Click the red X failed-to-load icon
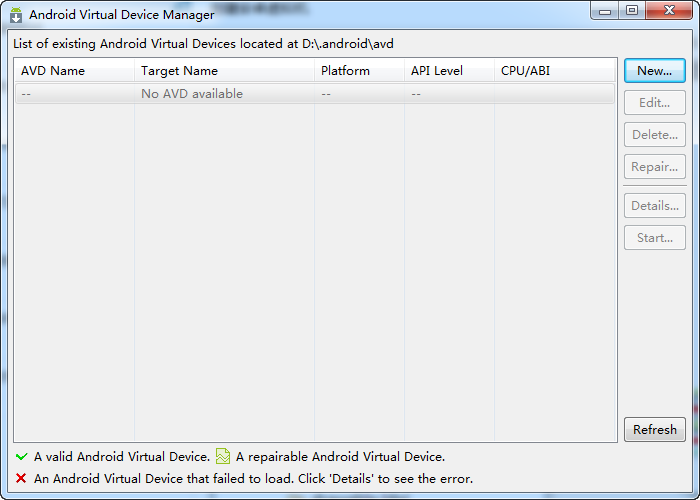Image resolution: width=700 pixels, height=500 pixels. click(21, 479)
